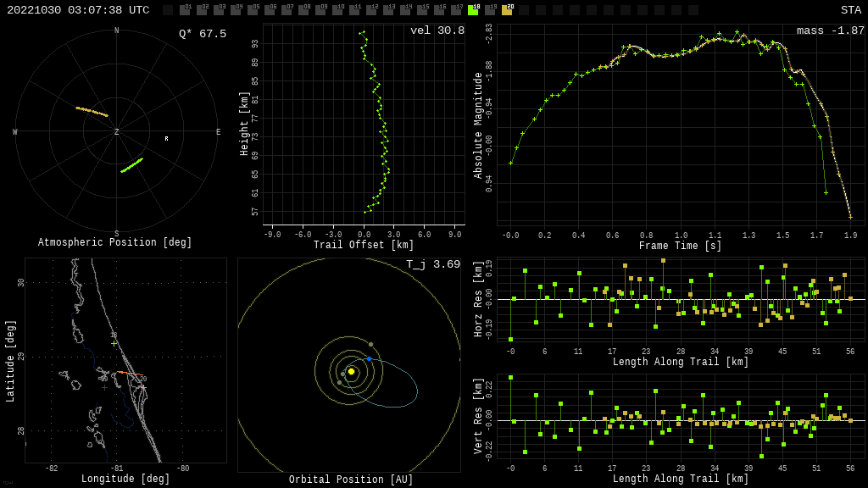Viewport: 868px width, 488px height.
Task: Select the gray camera 10 indicator square
Action: click(x=337, y=10)
